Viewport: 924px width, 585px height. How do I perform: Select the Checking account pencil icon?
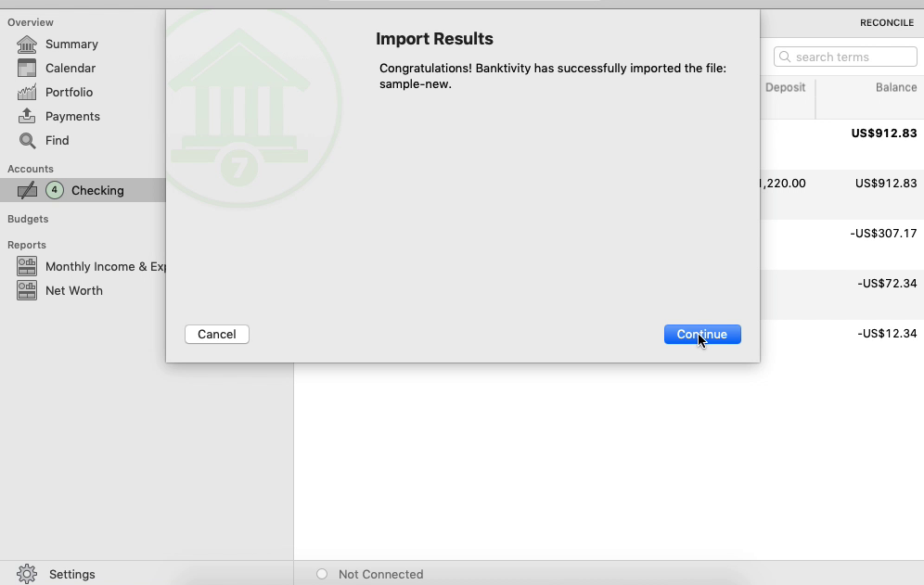27,190
